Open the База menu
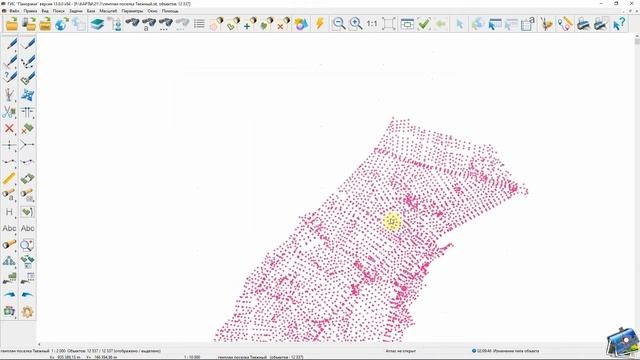Image resolution: width=640 pixels, height=360 pixels. (x=91, y=11)
